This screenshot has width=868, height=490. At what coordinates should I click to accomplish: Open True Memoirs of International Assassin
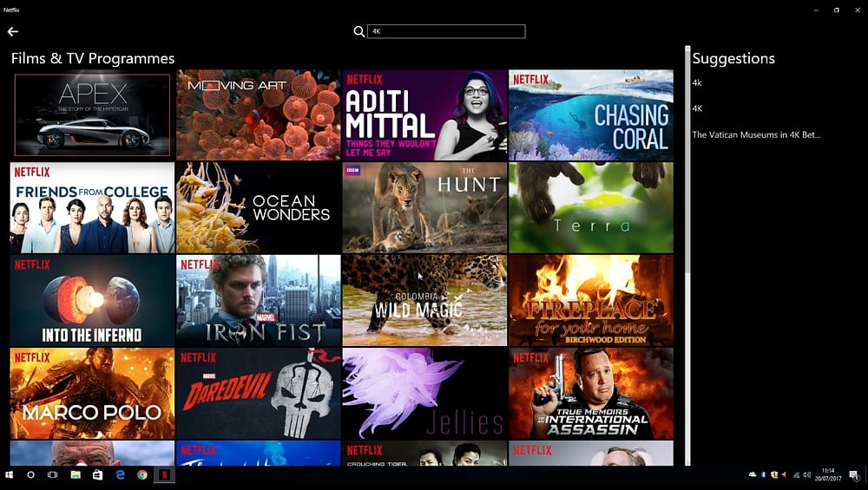click(x=591, y=393)
